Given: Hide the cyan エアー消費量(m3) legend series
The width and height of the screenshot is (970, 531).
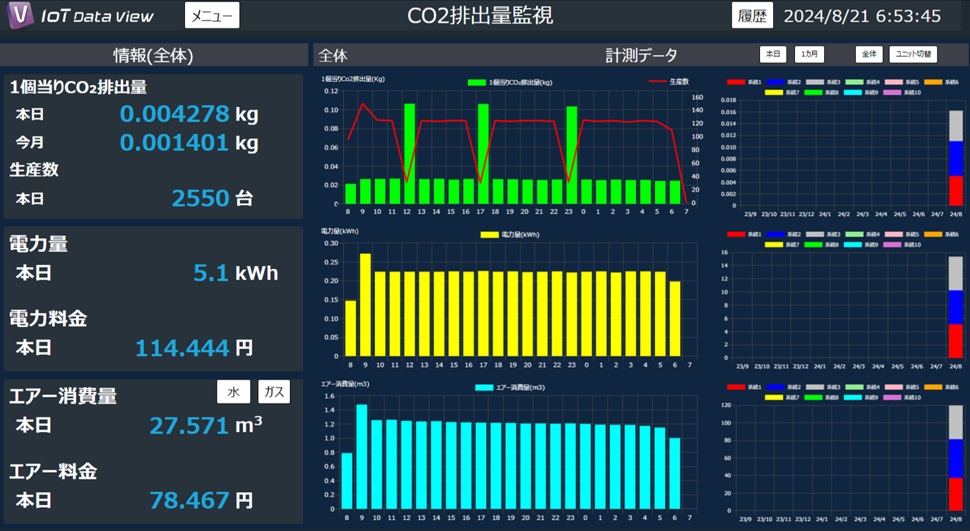Looking at the screenshot, I should 486,387.
